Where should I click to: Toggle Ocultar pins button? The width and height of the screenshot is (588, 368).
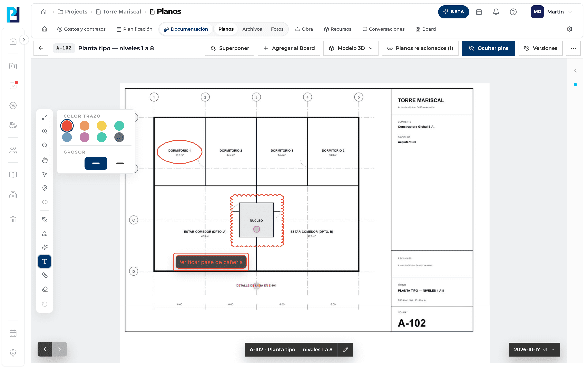pos(488,48)
